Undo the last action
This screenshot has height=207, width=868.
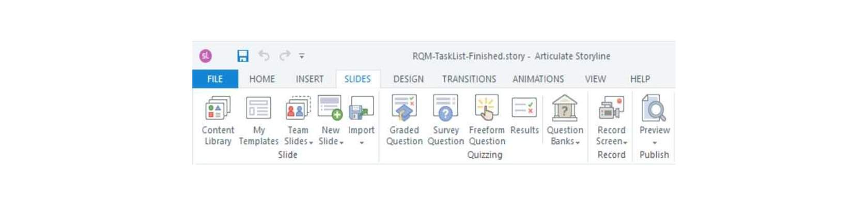pos(264,55)
